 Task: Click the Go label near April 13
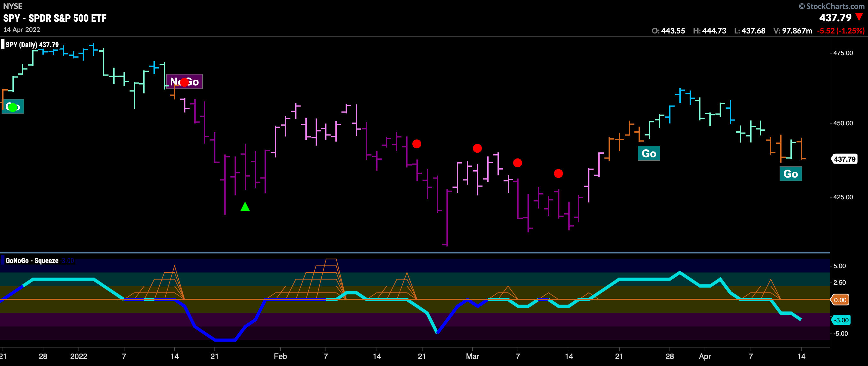point(790,174)
